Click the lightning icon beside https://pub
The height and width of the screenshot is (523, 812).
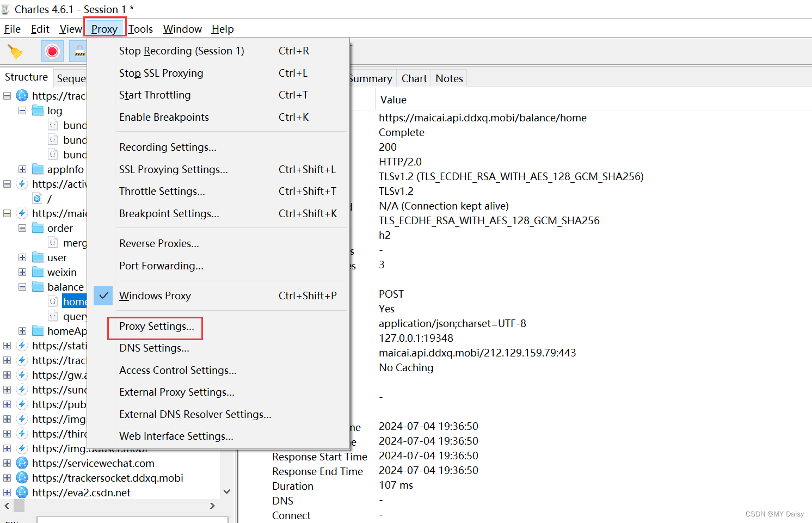(x=22, y=404)
